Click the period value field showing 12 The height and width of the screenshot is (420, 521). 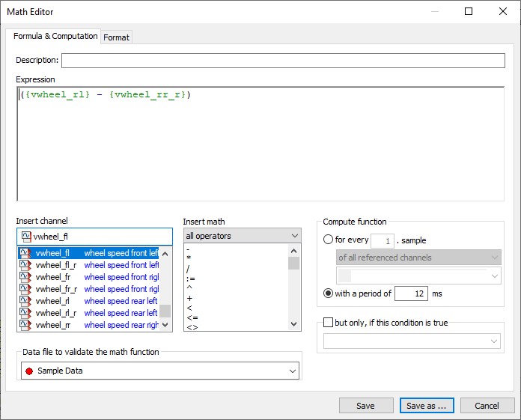point(411,293)
